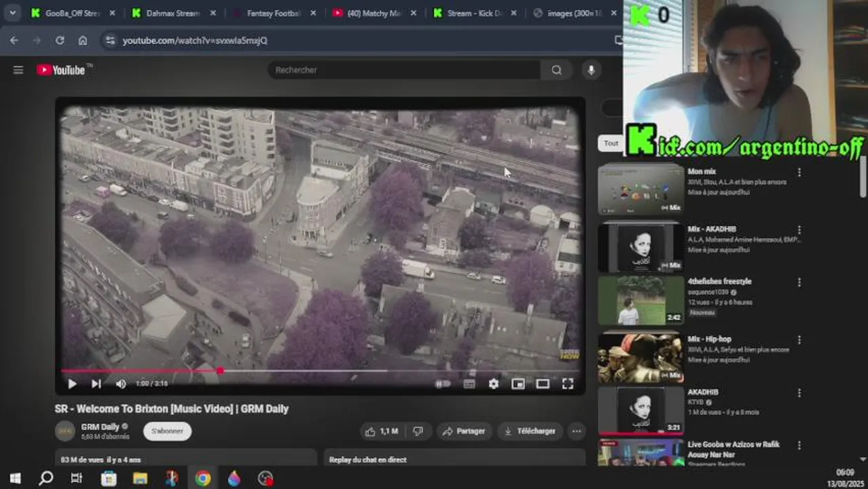
Task: Open the tab search dropdown arrow
Action: 12,12
